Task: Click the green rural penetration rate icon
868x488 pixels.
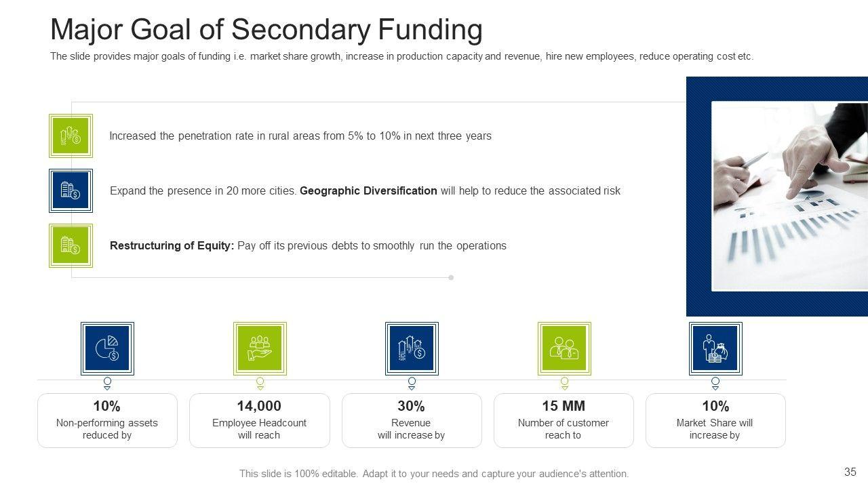Action: [71, 136]
